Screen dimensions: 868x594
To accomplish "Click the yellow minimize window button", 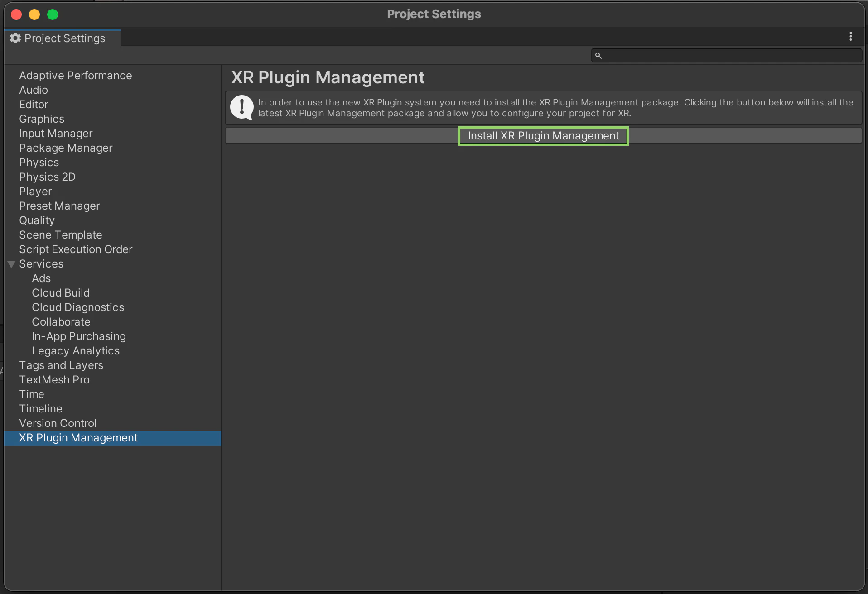I will 34,14.
